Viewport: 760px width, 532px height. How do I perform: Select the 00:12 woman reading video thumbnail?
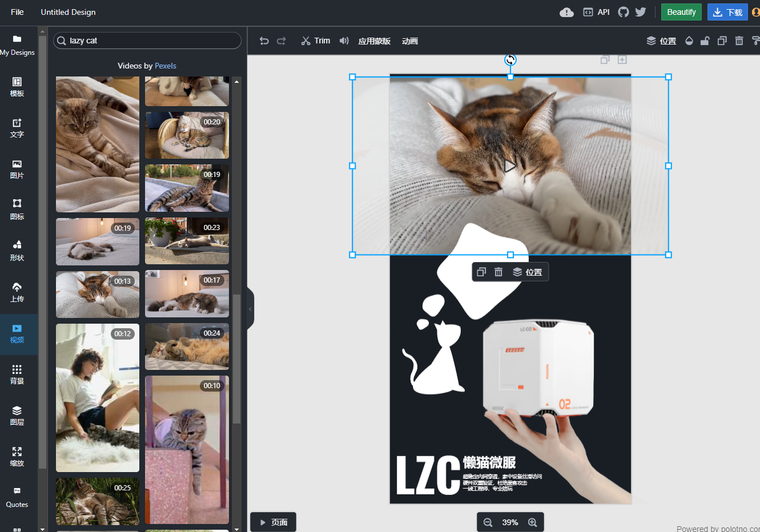[98, 398]
